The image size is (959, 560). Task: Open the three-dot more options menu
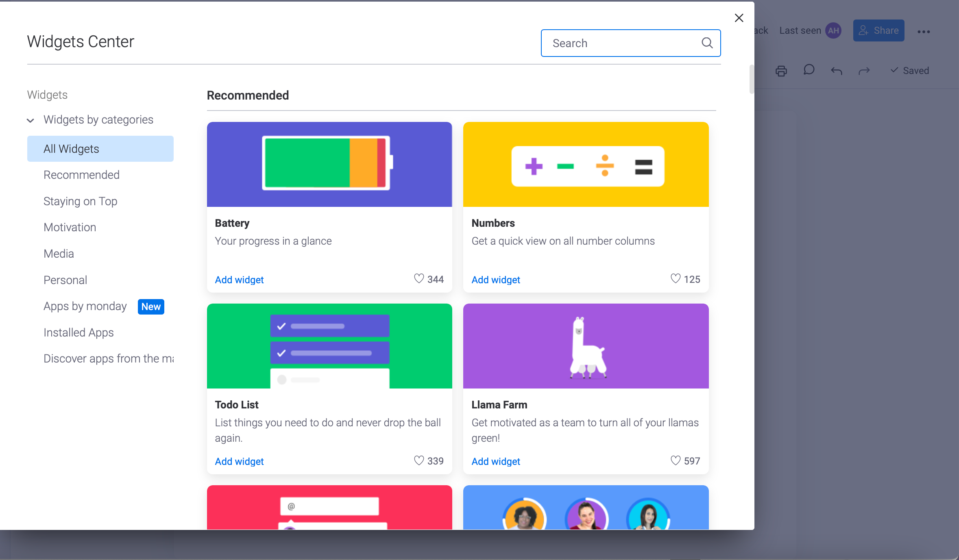pyautogui.click(x=924, y=31)
